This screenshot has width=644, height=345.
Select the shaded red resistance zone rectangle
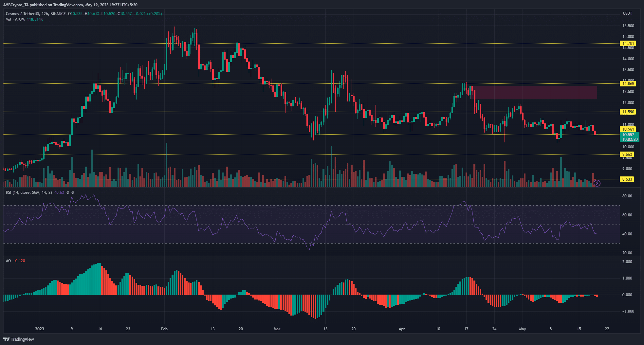click(535, 93)
